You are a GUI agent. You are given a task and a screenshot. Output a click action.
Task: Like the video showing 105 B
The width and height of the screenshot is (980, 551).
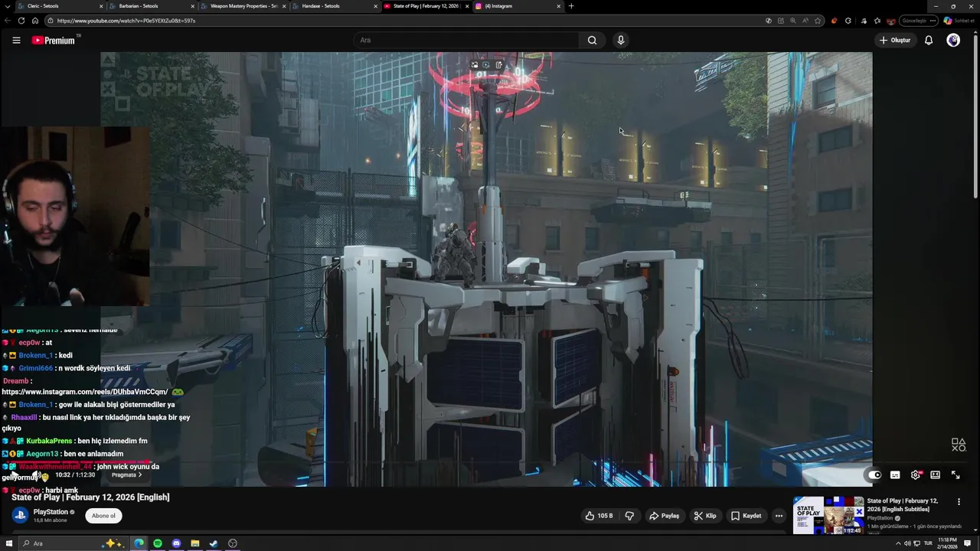(599, 516)
